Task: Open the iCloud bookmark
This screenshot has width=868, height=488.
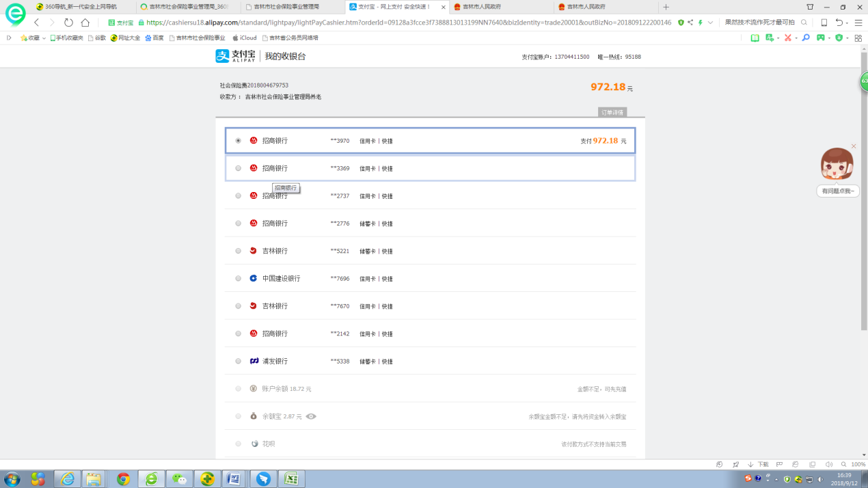Action: (x=245, y=38)
